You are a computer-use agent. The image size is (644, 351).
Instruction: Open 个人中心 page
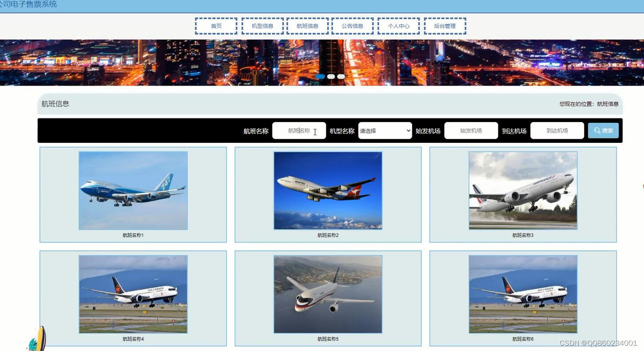tap(399, 26)
